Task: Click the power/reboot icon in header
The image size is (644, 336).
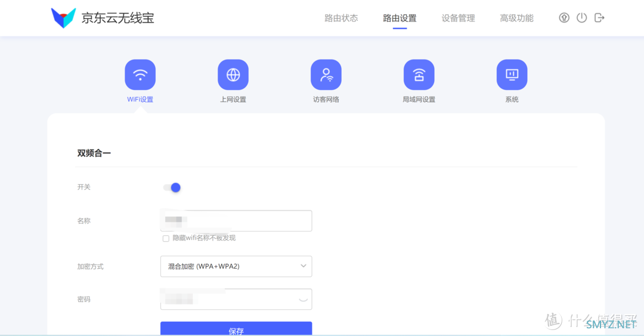Action: (x=581, y=18)
